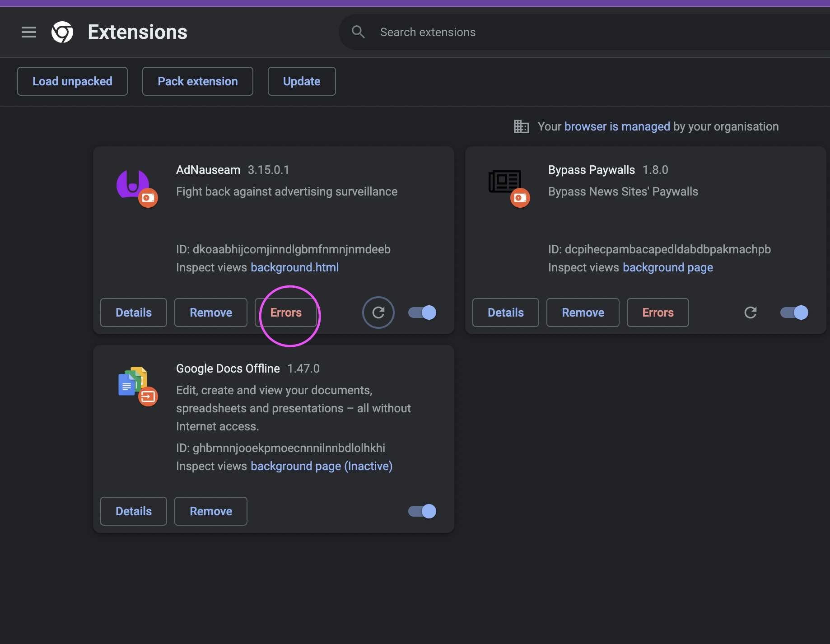The width and height of the screenshot is (830, 644).
Task: Click the search magnifier icon
Action: pyautogui.click(x=358, y=32)
